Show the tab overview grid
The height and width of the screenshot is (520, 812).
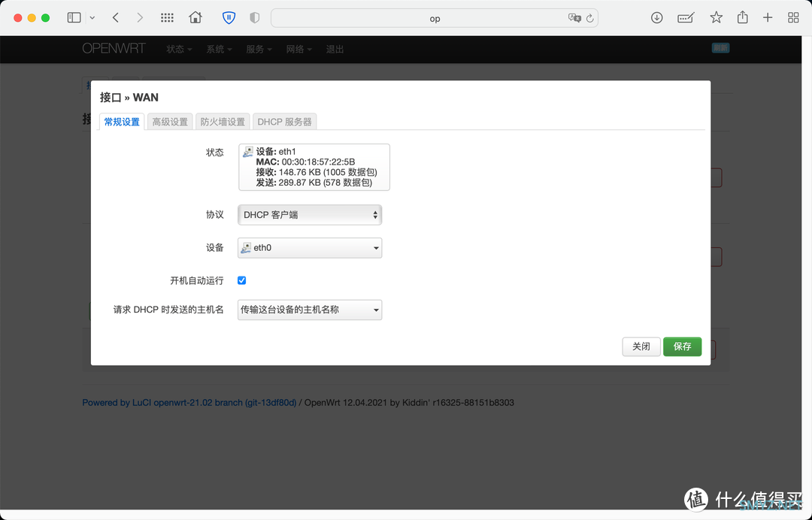coord(793,17)
